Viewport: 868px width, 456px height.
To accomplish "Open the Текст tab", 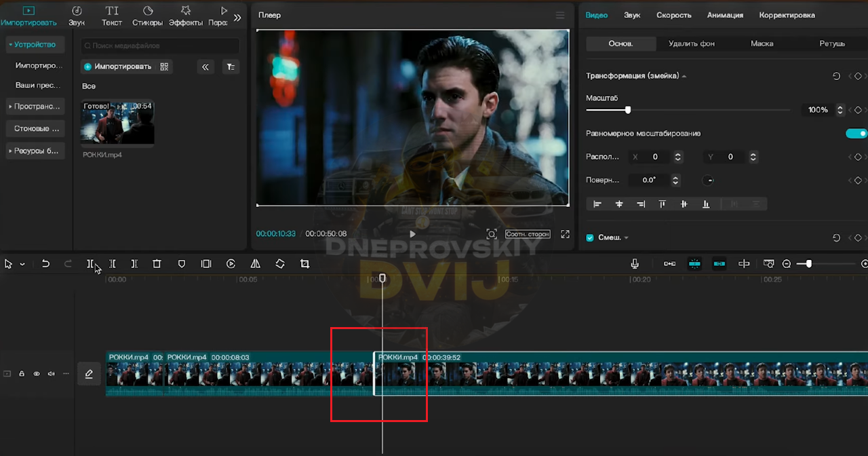I will point(112,16).
